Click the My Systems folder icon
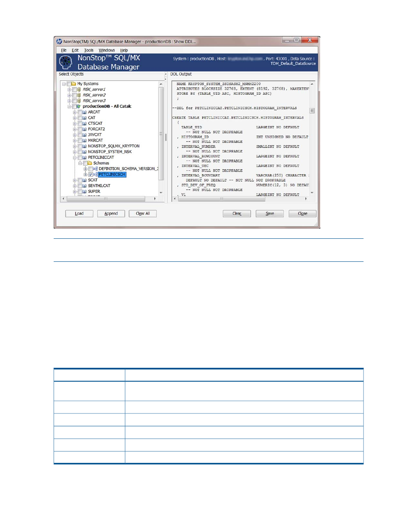 click(74, 84)
